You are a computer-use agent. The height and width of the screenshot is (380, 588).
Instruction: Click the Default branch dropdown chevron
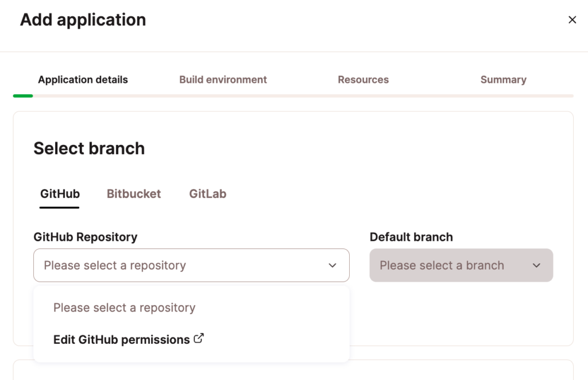[536, 265]
